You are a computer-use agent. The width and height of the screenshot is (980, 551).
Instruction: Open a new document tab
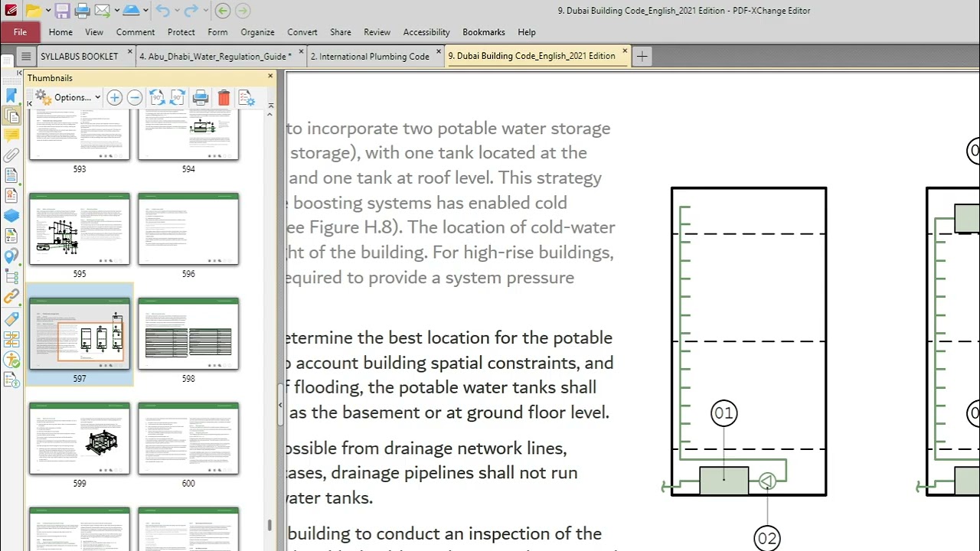(642, 56)
